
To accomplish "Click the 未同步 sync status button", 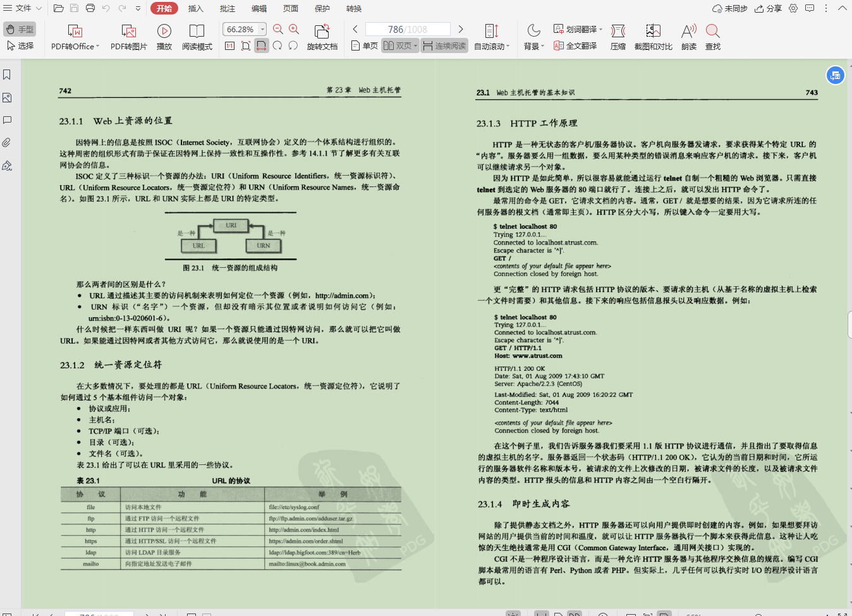I will [x=730, y=8].
